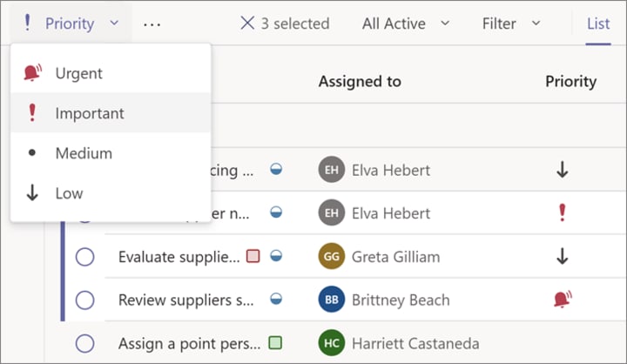Mark Review suppliers task complete

pos(84,300)
